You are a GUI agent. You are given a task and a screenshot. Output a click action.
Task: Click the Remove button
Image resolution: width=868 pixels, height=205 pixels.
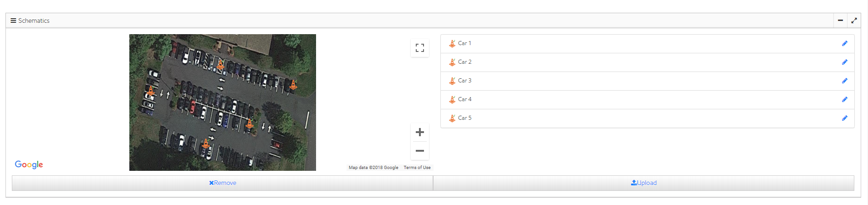click(x=222, y=183)
